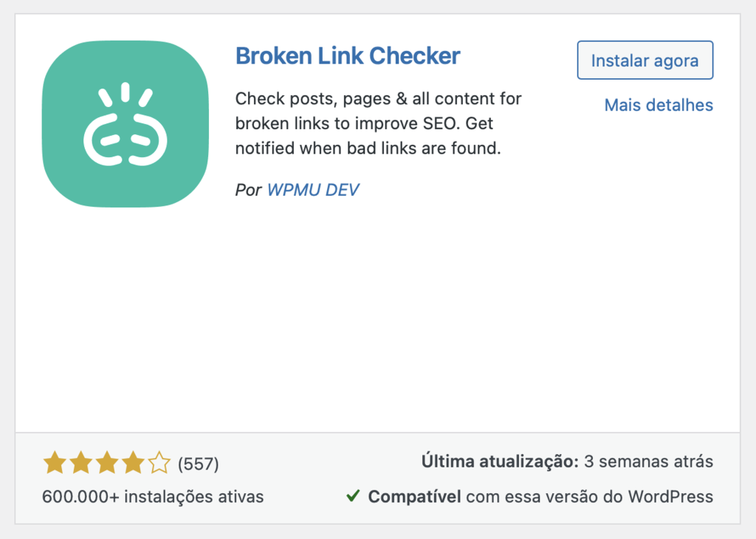Open Mais detalhes for the plugin

point(658,105)
